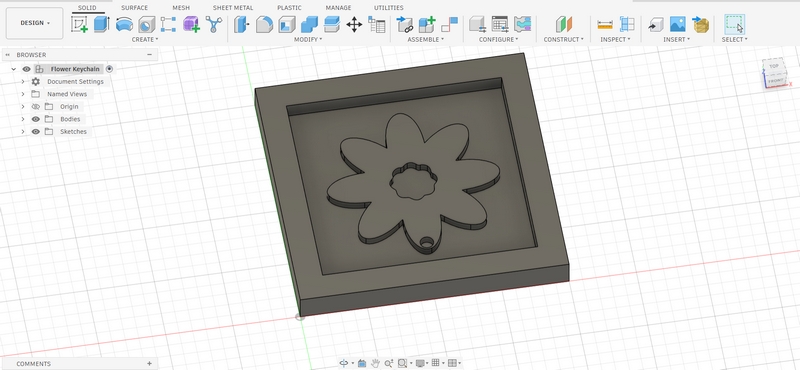Expand Comments panel with plus button
The image size is (800, 370).
coord(149,363)
